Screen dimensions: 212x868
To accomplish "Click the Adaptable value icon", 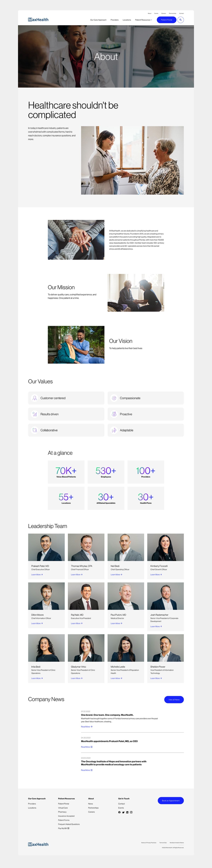I will click(114, 430).
